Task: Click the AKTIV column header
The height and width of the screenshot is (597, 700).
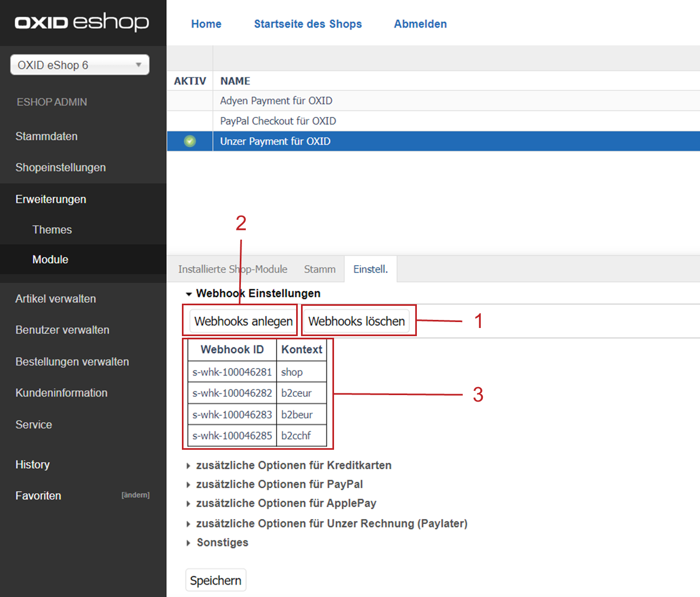Action: pos(190,81)
